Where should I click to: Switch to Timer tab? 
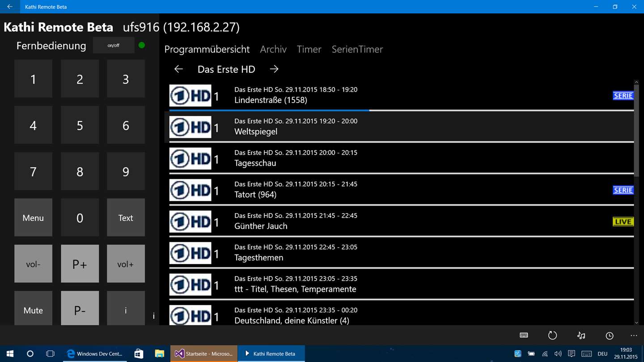click(309, 49)
